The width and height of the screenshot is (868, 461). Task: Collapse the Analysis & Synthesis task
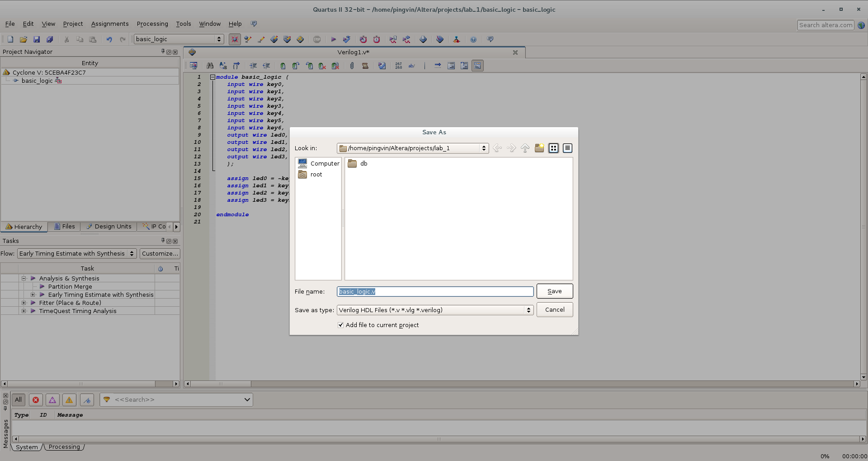tap(24, 278)
